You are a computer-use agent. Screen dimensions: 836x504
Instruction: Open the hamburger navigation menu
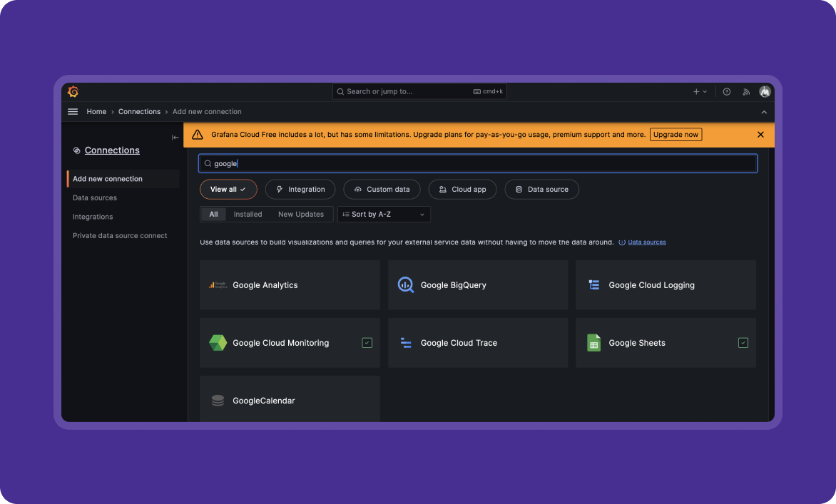73,112
